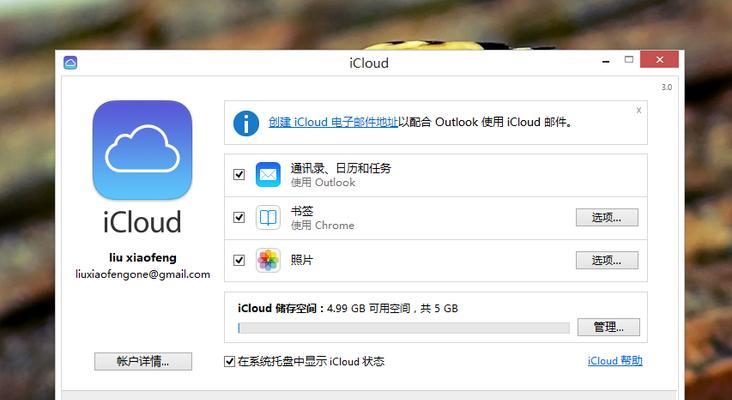This screenshot has height=400, width=732.
Task: Click the Mail envelope icon for 通讯录
Action: tap(268, 175)
